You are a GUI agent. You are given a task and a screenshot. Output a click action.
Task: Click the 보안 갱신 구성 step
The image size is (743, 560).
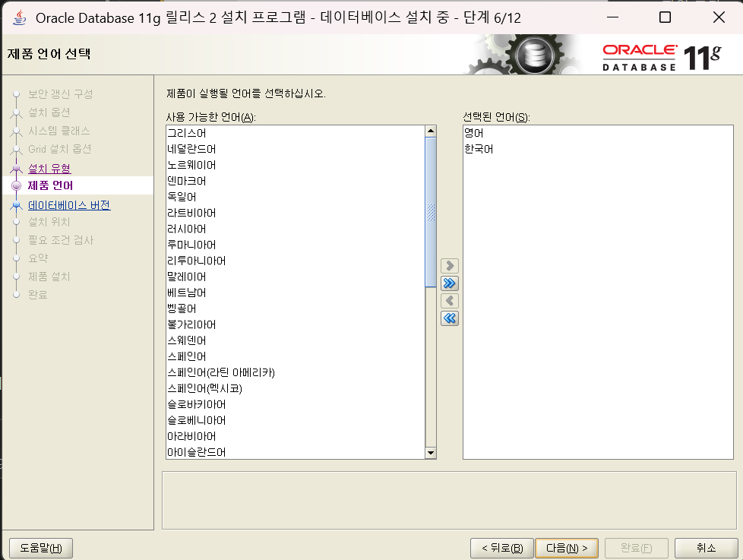click(x=60, y=93)
